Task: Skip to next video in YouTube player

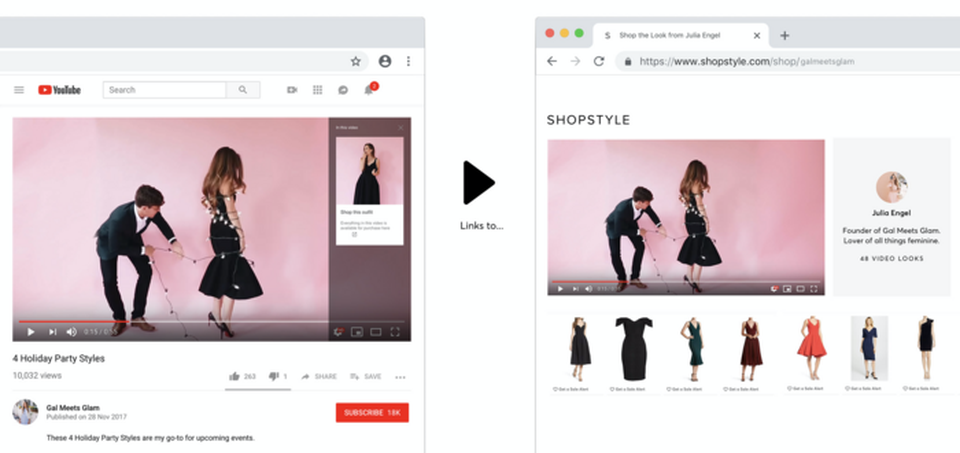Action: click(x=53, y=332)
